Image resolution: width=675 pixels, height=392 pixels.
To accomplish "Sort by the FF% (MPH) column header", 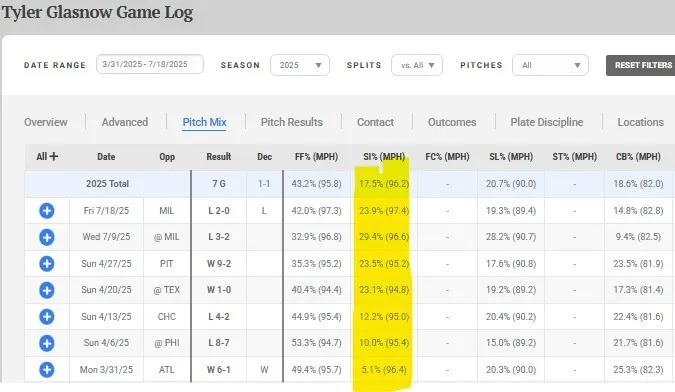I will pos(316,157).
